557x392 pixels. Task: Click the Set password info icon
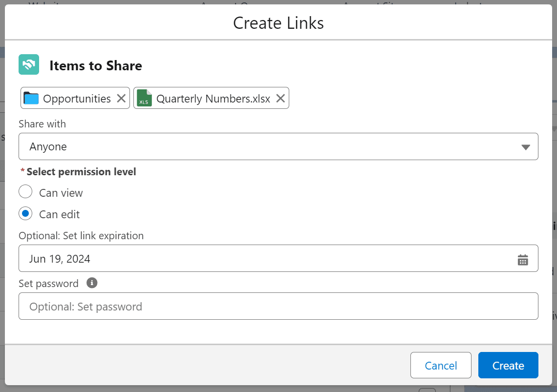pos(92,283)
